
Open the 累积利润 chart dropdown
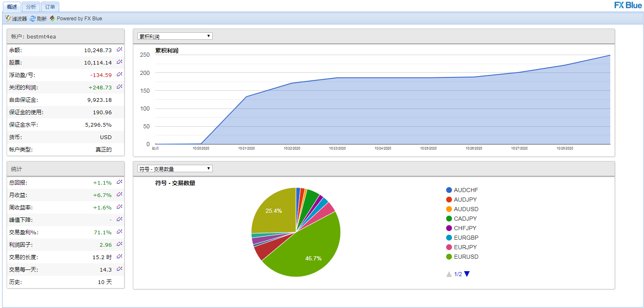pyautogui.click(x=175, y=36)
